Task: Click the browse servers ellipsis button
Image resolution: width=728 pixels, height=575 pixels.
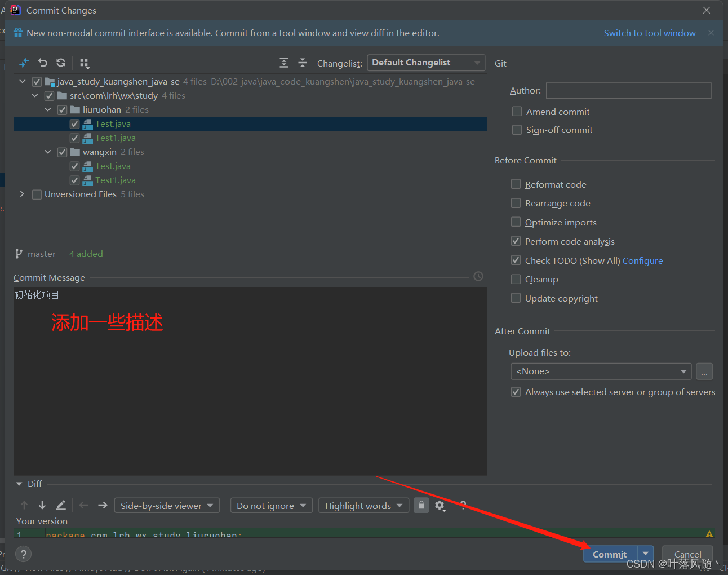Action: (x=704, y=371)
